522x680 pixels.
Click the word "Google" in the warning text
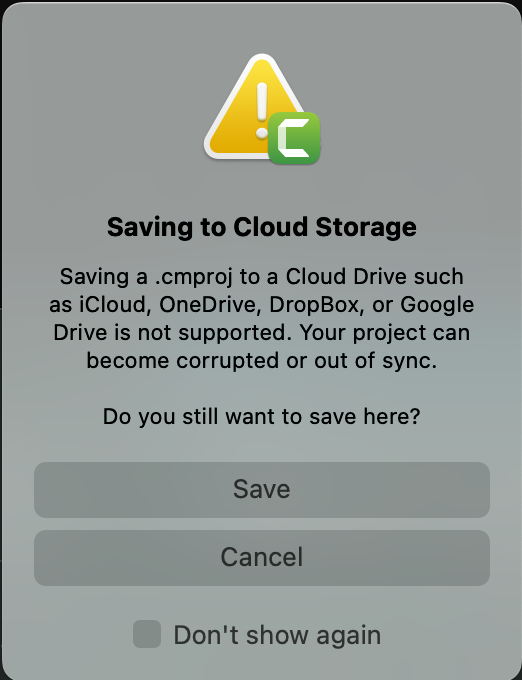click(x=437, y=305)
